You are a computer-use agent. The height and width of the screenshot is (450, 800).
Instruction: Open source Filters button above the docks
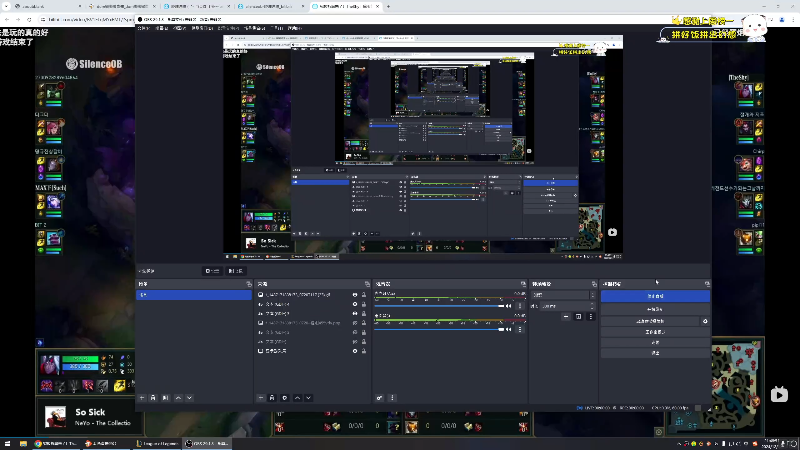(236, 271)
